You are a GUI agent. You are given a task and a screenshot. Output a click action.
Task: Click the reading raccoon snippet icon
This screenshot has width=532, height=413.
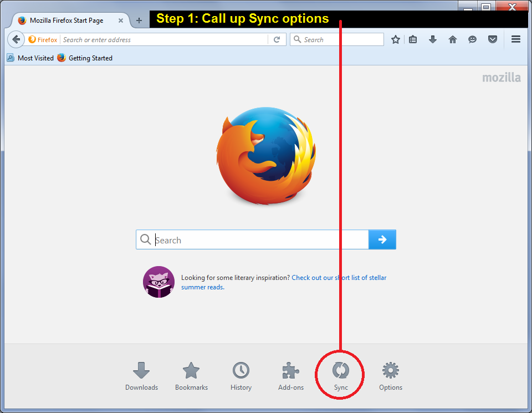158,282
